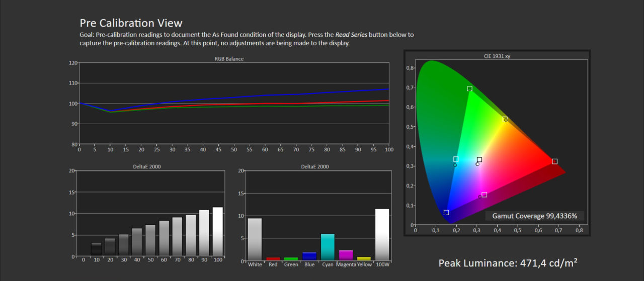Click the Blue DeltaE bar
Screen dimensions: 644x281
coord(309,256)
